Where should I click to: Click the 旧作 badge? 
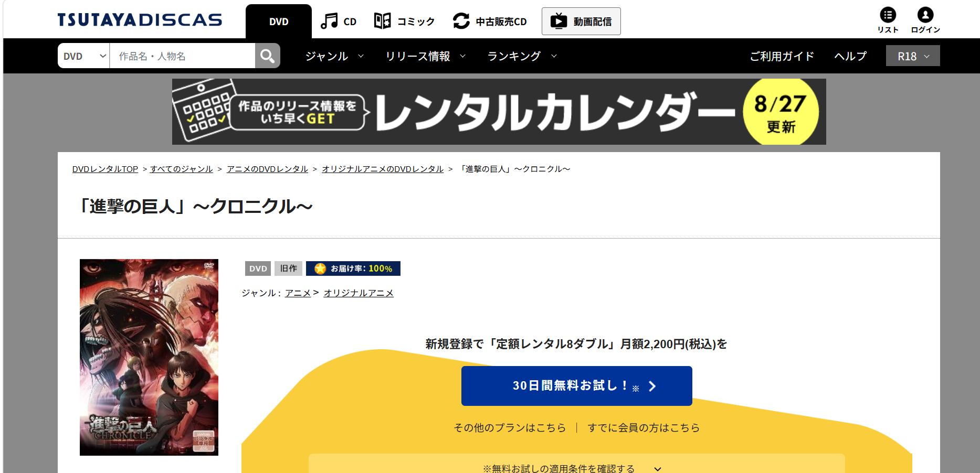tap(288, 268)
